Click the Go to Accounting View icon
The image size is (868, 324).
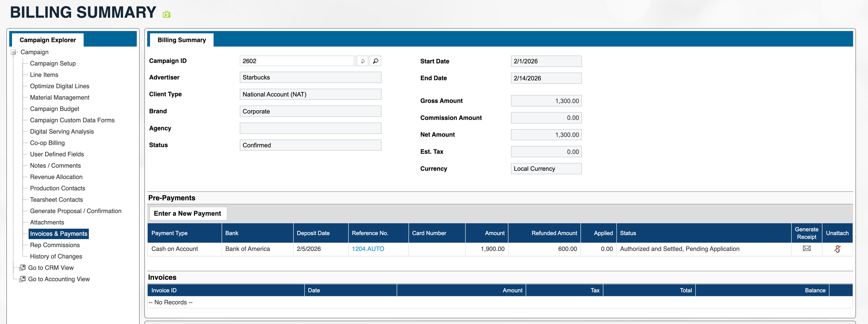[x=23, y=279]
